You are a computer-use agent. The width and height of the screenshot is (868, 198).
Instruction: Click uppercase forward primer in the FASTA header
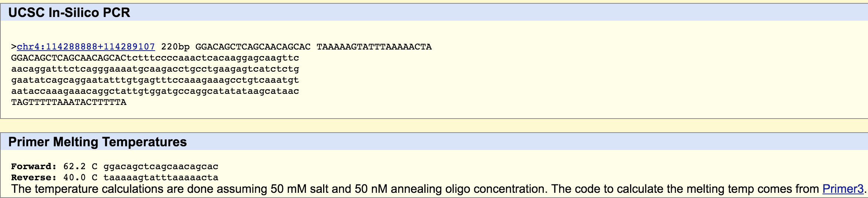[253, 47]
